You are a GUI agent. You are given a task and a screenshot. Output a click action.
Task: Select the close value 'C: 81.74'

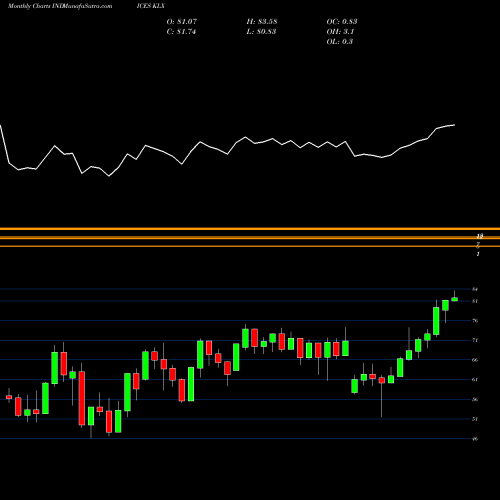[181, 32]
